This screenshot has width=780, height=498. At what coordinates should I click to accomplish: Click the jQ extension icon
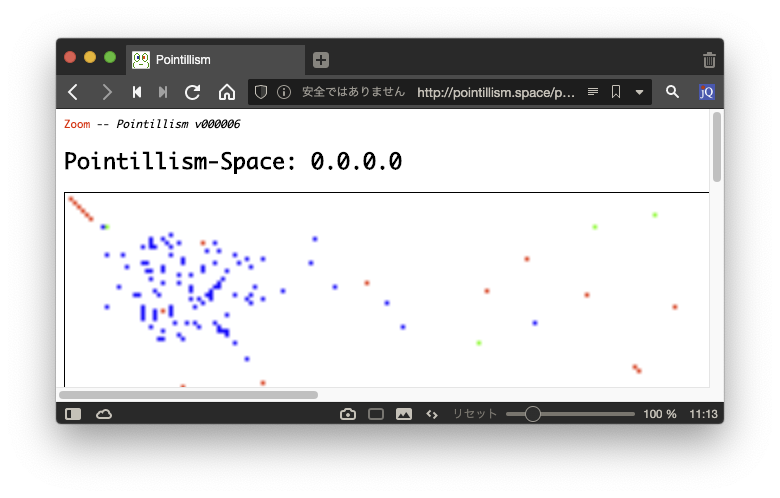coord(706,92)
